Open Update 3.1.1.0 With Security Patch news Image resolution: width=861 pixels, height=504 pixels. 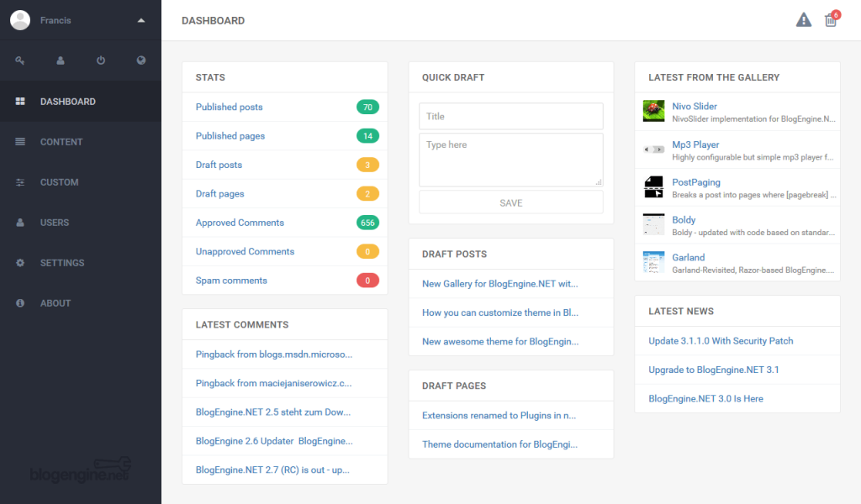click(x=721, y=340)
